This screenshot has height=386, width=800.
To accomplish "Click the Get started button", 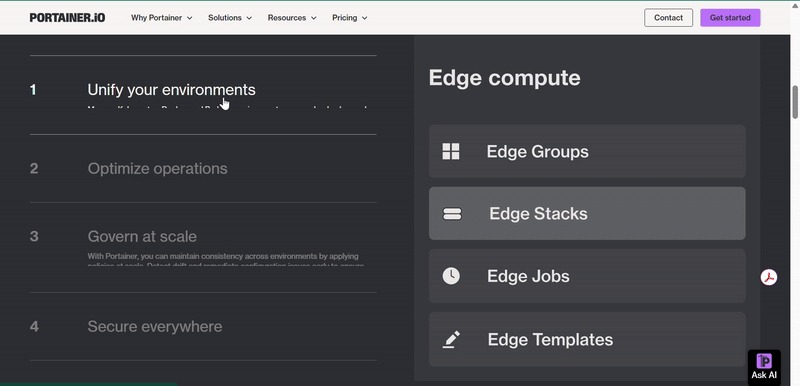I will pos(730,18).
